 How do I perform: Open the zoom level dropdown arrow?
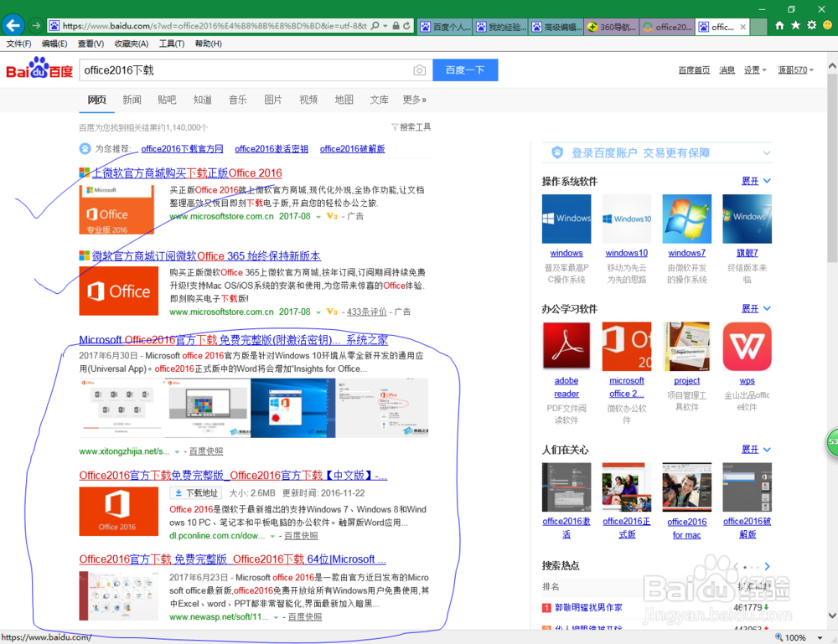pos(820,637)
